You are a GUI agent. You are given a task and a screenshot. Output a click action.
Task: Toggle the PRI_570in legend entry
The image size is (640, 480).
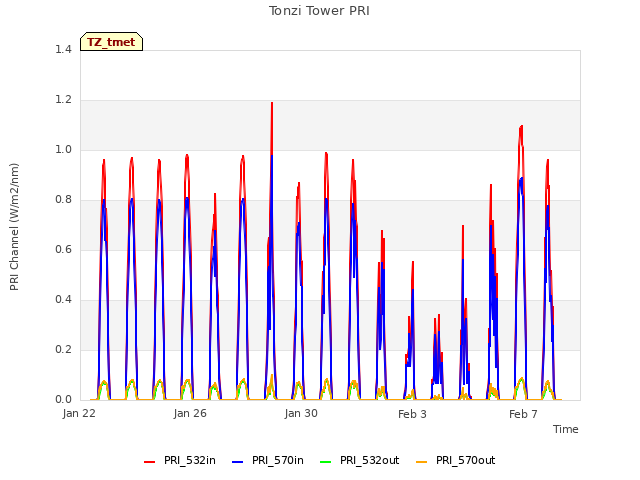point(268,460)
